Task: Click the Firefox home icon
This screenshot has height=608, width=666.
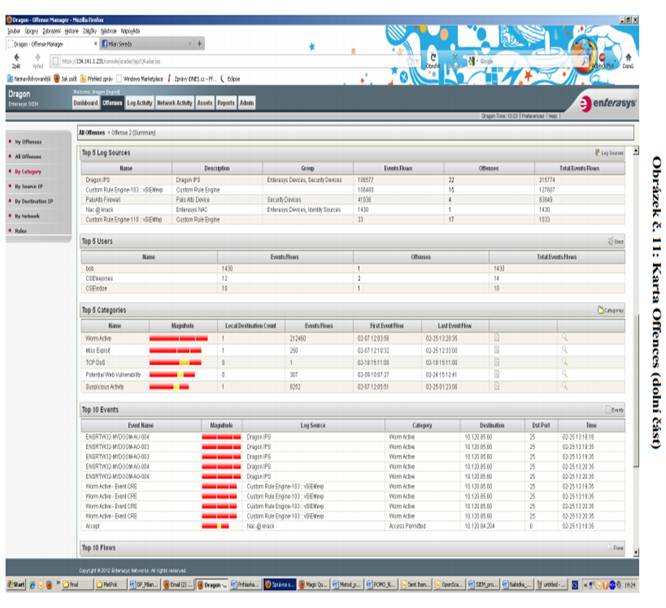Action: (x=628, y=57)
